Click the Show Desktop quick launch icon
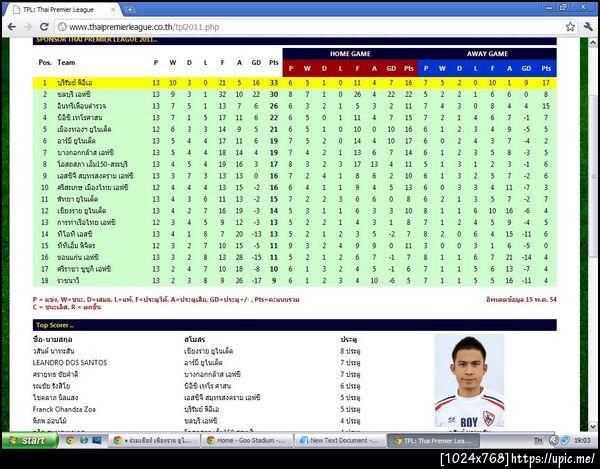This screenshot has width=600, height=469. [x=97, y=440]
